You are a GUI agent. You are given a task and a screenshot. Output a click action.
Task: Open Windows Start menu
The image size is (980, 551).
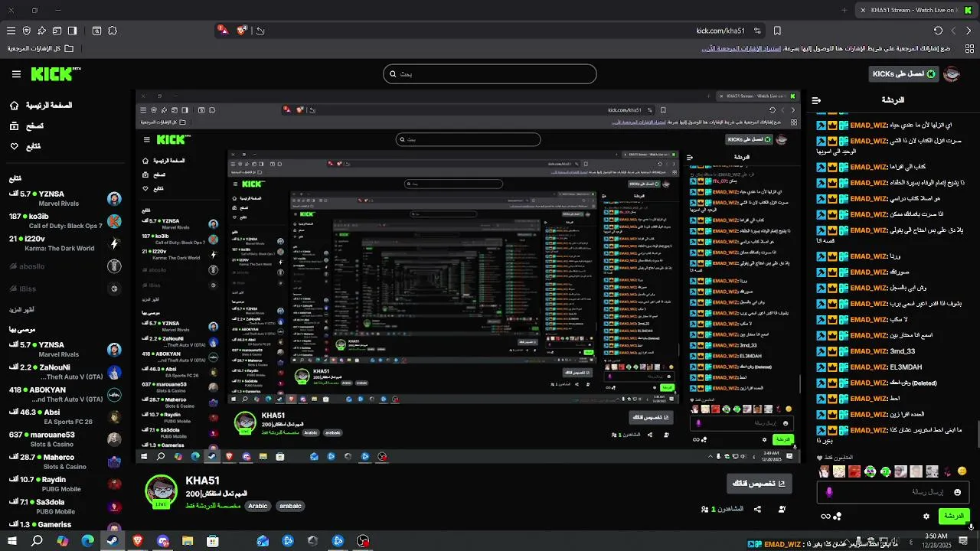click(x=11, y=541)
